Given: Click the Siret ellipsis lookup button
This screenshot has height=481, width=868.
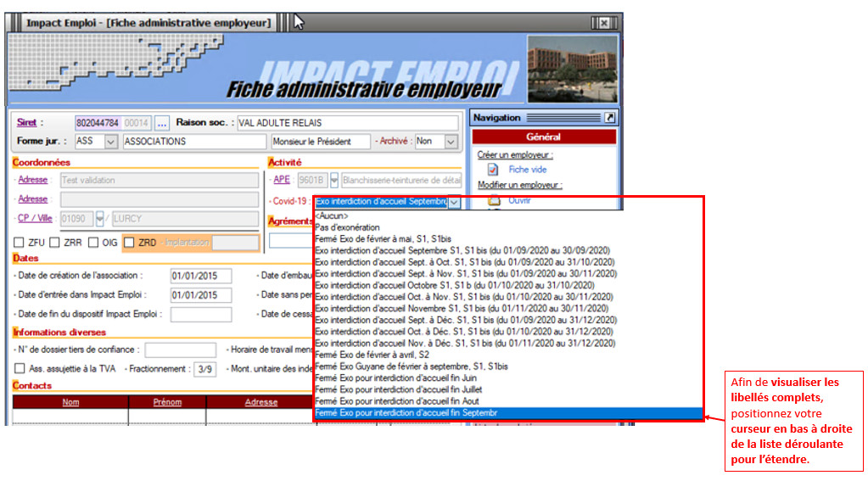Looking at the screenshot, I should coord(162,123).
